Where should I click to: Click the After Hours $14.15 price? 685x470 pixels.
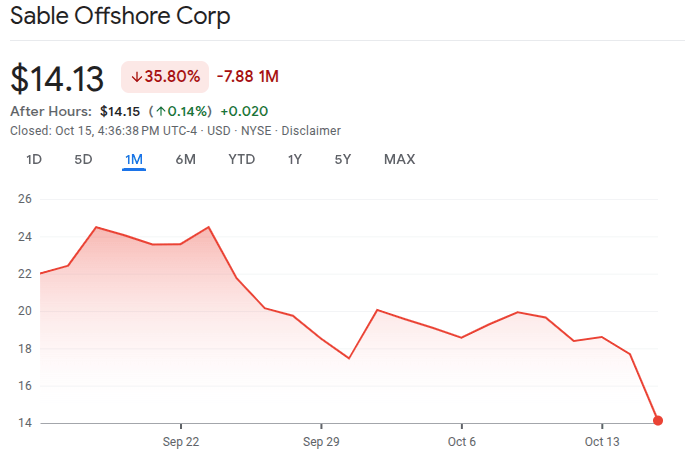coord(121,111)
